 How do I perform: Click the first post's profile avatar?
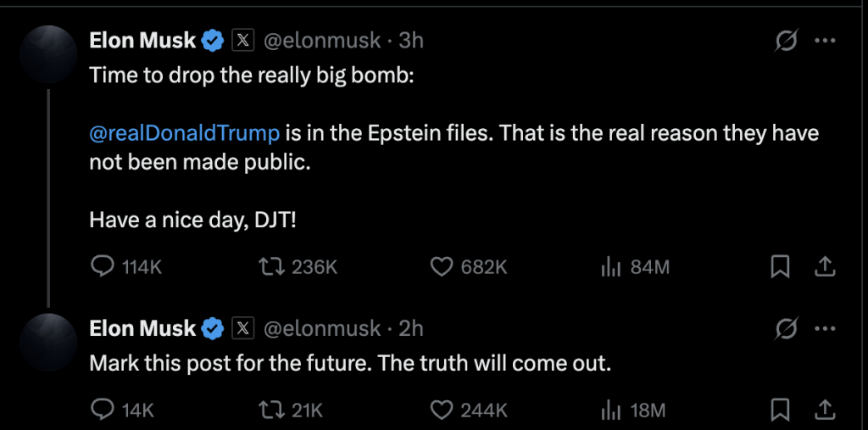coord(48,54)
